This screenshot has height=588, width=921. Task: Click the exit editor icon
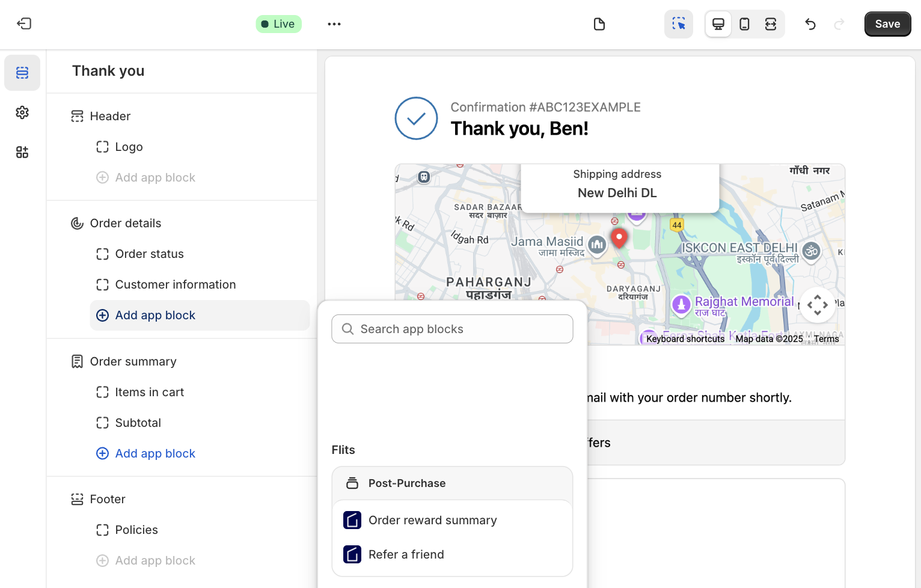(x=24, y=24)
